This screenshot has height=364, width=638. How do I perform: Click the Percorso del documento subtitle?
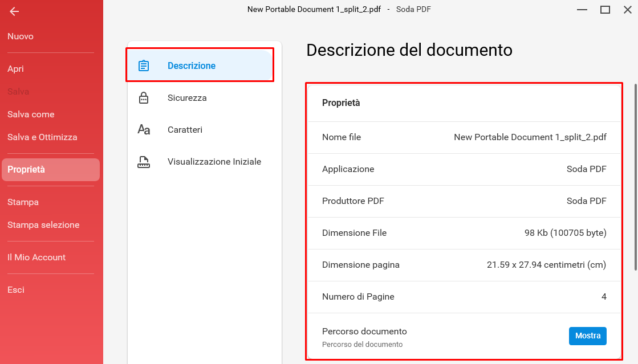coord(362,345)
